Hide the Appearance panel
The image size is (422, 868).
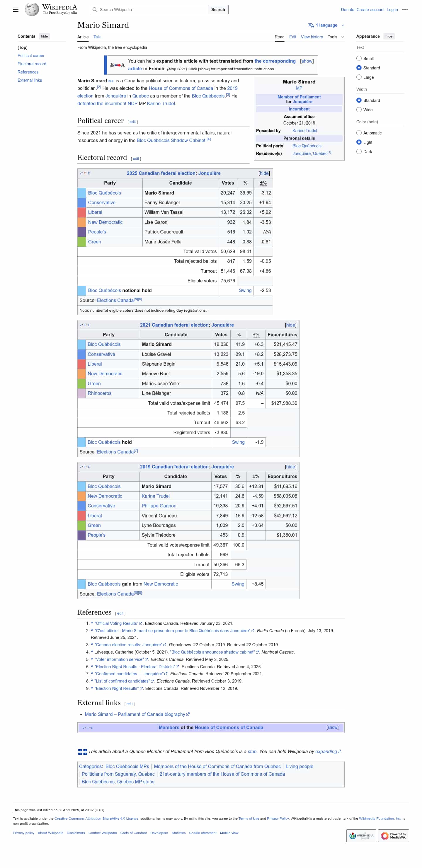point(389,36)
